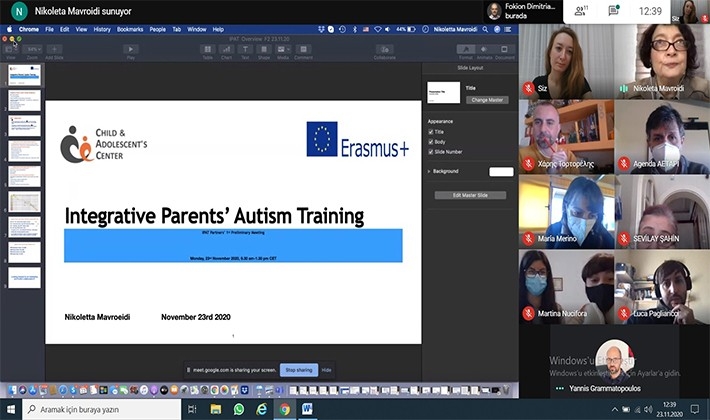Uncheck the Title appearance checkbox
Screen dimensions: 710x420
[431, 131]
